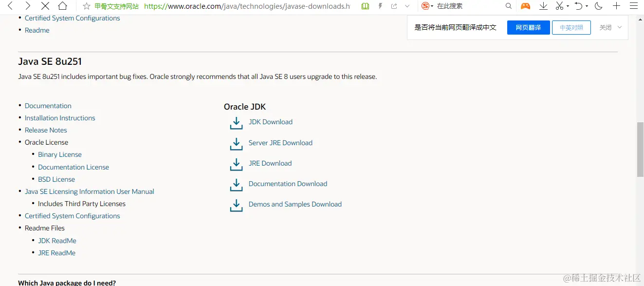
Task: Click 关闭 to dismiss the translate bar
Action: coord(606,28)
